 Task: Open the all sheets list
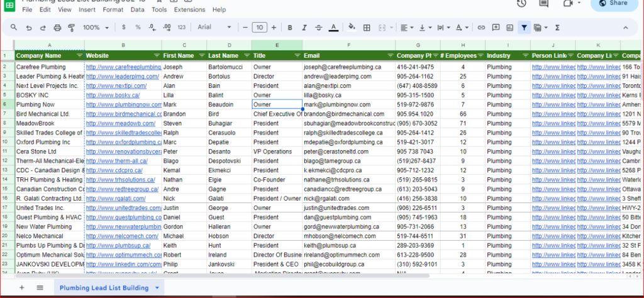[x=40, y=288]
